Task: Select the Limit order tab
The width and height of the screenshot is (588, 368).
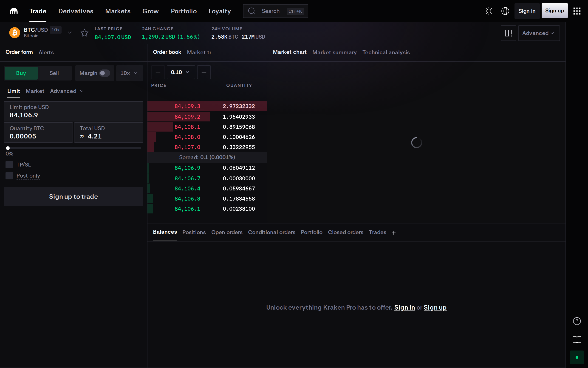Action: (x=14, y=91)
